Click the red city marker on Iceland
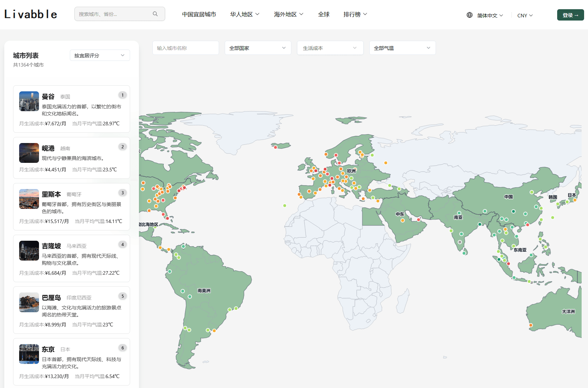The image size is (588, 388). (275, 147)
